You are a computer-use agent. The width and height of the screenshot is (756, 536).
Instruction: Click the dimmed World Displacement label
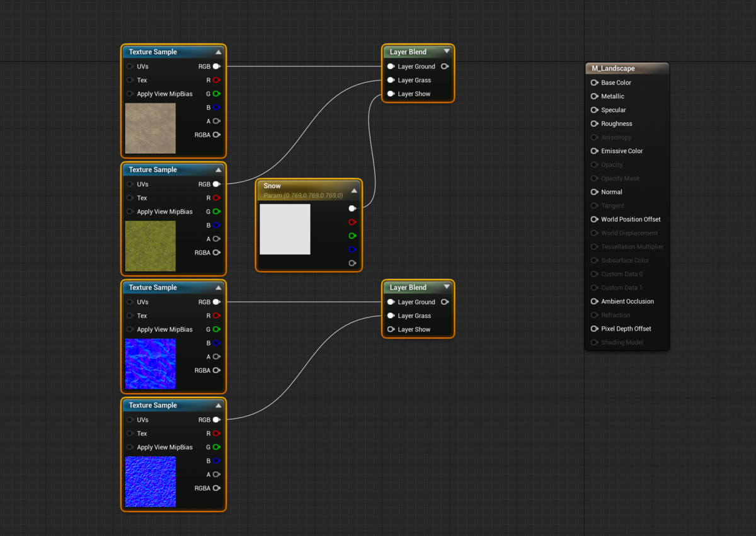(x=629, y=233)
